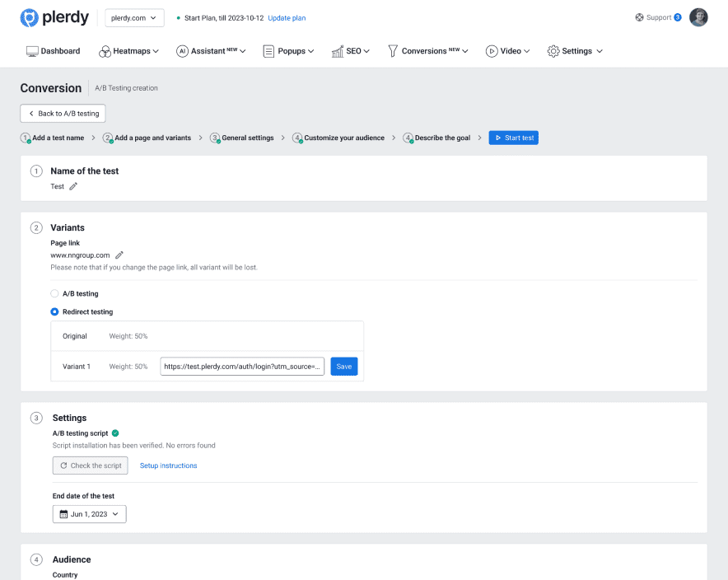Click the Dashboard monitor icon

(33, 51)
